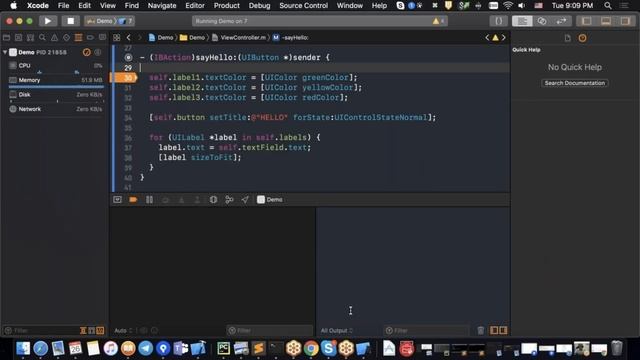The width and height of the screenshot is (640, 360).
Task: Toggle the variables view pane button
Action: [494, 330]
